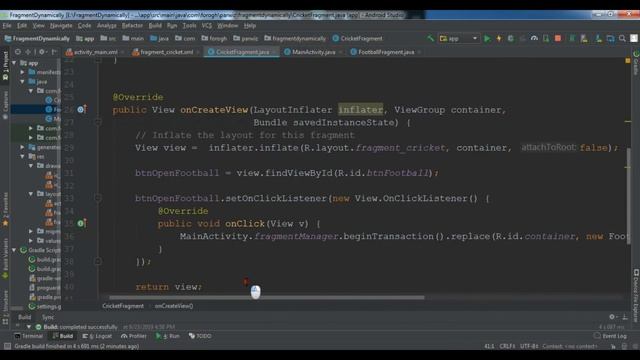Expand the generatedJava folder
This screenshot has width=640, height=360.
(22, 147)
